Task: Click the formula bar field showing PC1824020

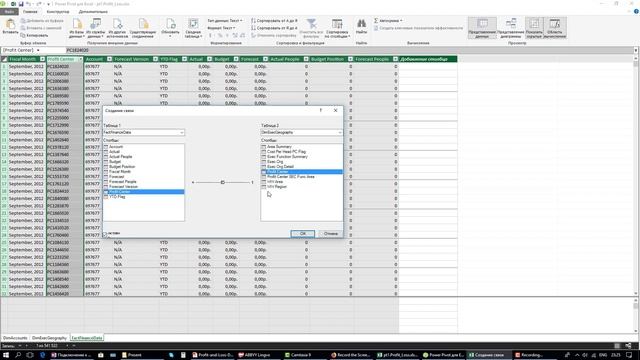Action: [349, 50]
